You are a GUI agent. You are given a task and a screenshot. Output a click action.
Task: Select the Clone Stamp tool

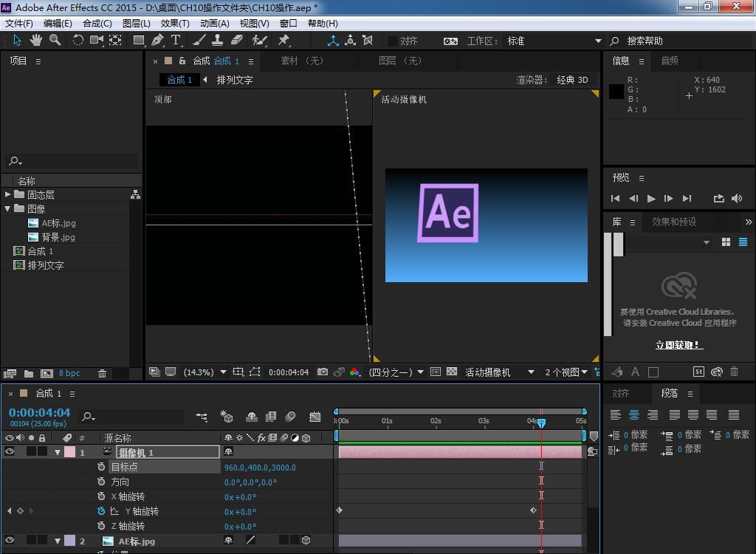tap(218, 40)
